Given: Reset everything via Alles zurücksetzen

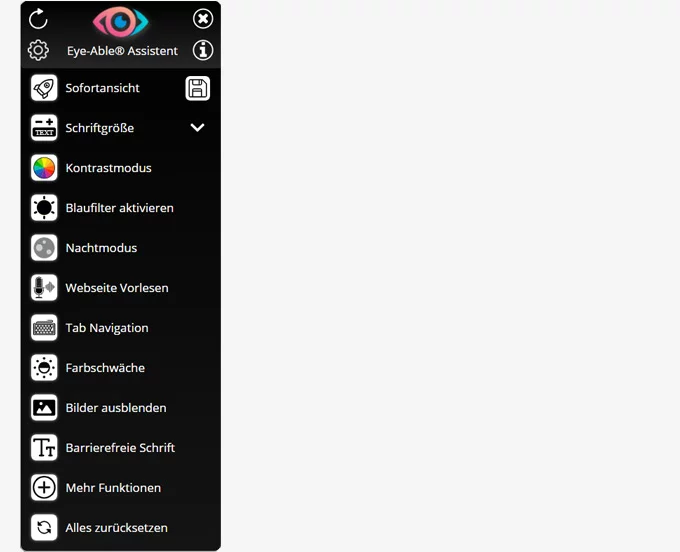Looking at the screenshot, I should pos(117,528).
